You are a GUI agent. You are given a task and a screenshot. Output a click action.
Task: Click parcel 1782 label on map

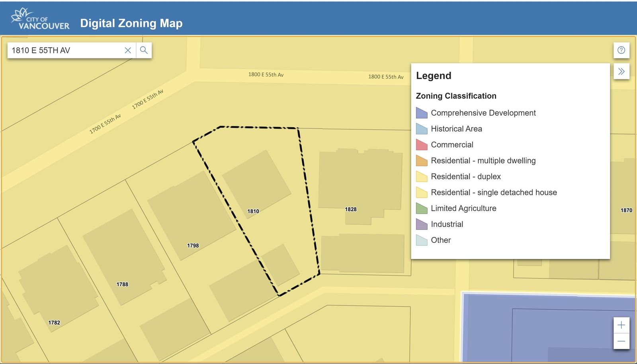pos(54,323)
